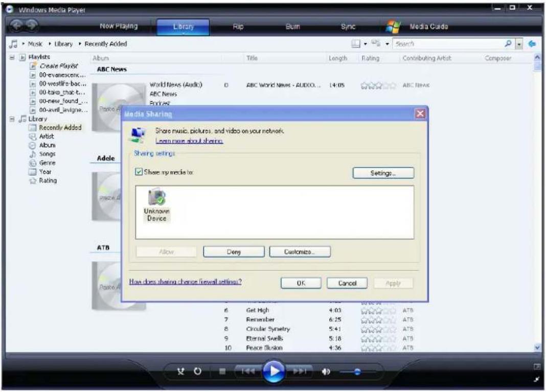Click the music note category icon

(x=13, y=44)
